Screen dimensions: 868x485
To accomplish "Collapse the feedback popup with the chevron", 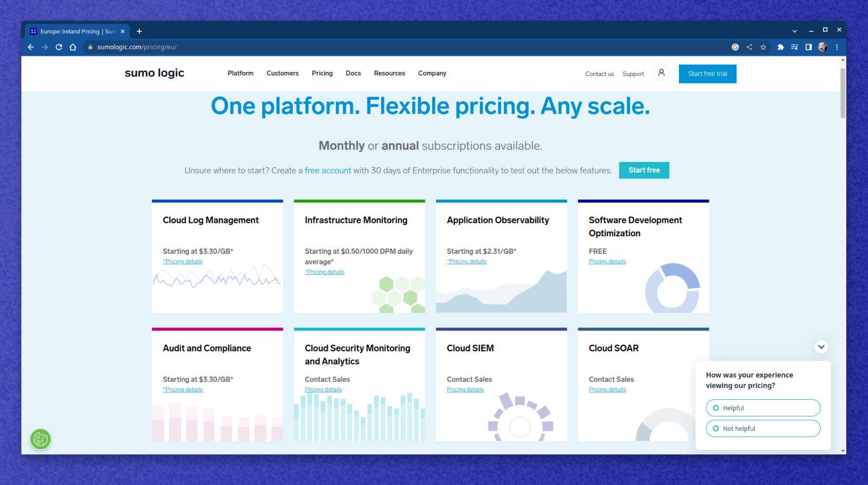I will (x=821, y=347).
